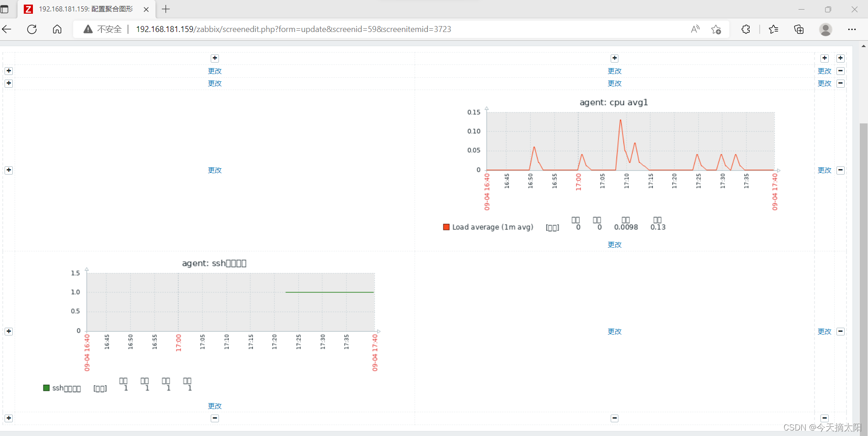Click 更改 link below the ssh graph
Viewport: 868px width, 436px height.
[215, 406]
